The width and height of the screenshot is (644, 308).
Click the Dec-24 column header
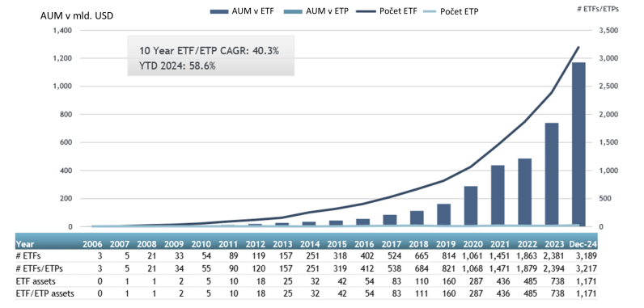click(583, 244)
